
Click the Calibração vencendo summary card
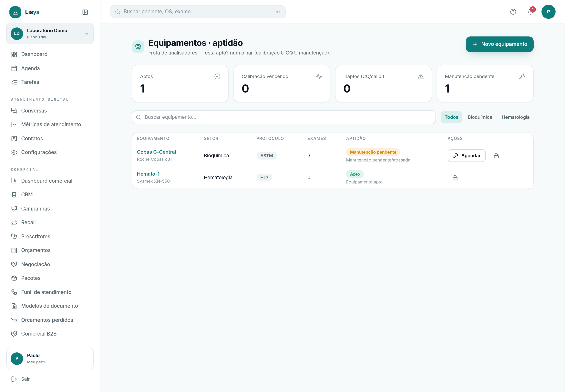(282, 83)
